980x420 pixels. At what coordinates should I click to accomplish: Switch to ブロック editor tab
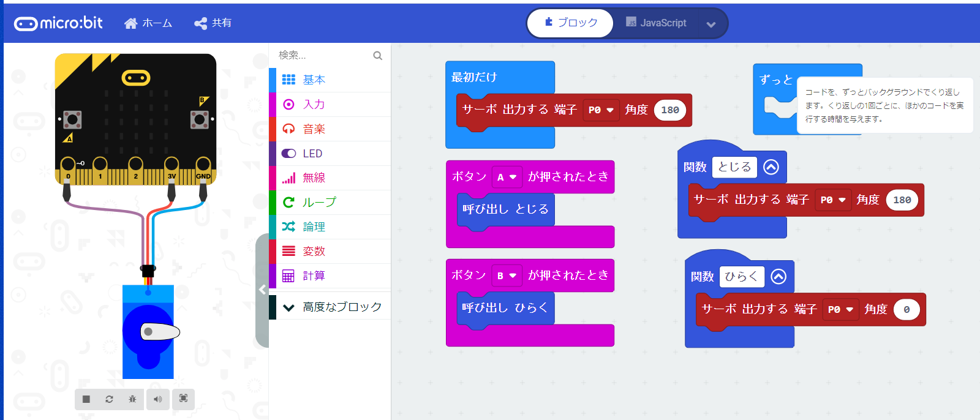(570, 23)
